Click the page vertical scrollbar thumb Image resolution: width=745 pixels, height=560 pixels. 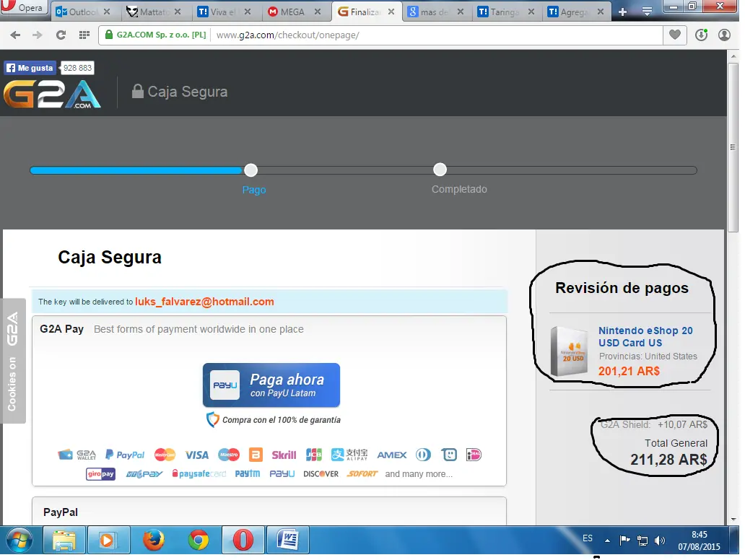tap(733, 147)
